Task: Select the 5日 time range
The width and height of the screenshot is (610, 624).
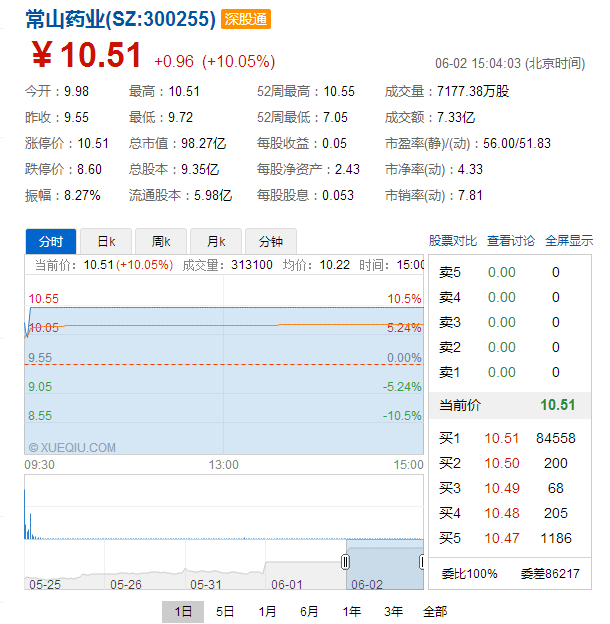Action: [225, 612]
